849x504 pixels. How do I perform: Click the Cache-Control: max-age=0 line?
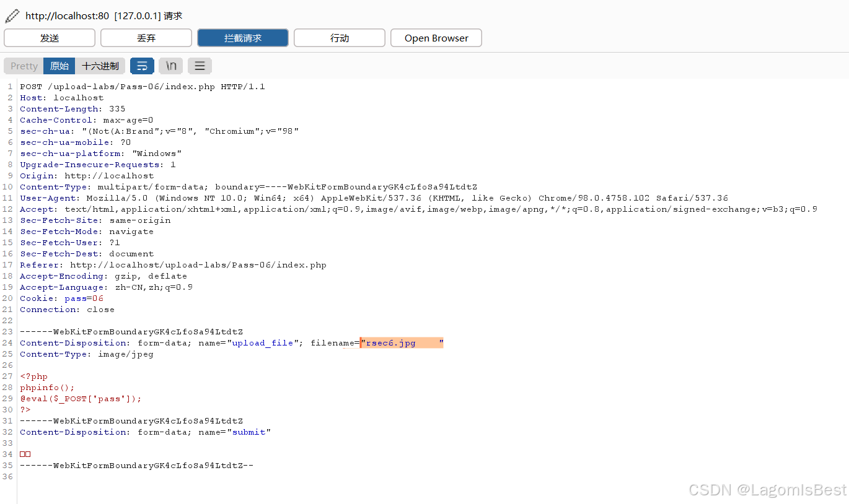pos(87,120)
